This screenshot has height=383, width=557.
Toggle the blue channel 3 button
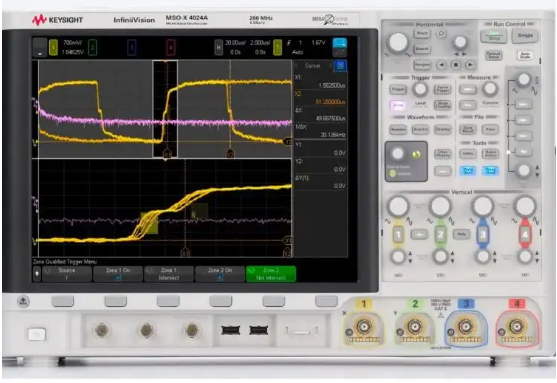[482, 234]
